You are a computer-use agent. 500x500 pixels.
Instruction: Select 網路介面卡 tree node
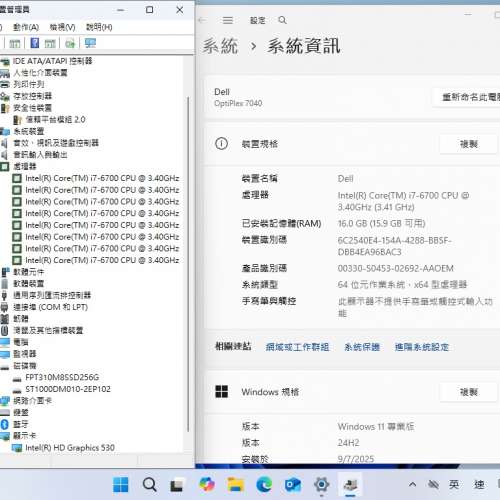(x=33, y=401)
